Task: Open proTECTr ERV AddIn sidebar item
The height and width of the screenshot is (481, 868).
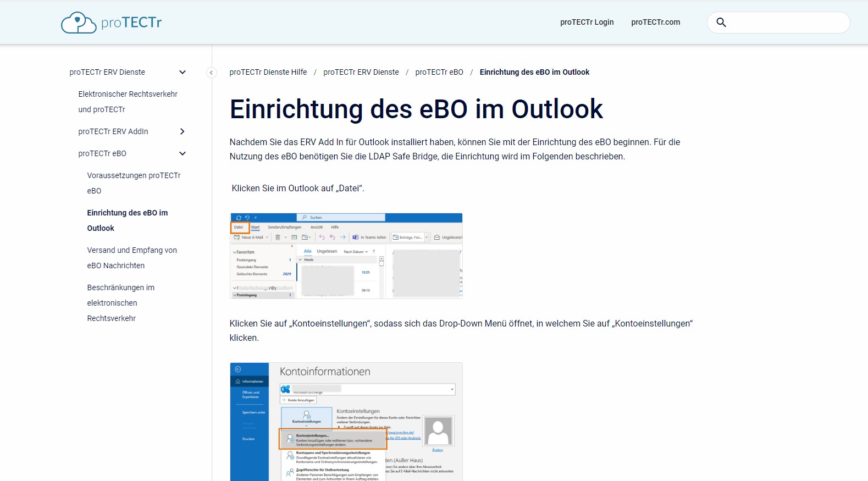Action: [x=113, y=131]
